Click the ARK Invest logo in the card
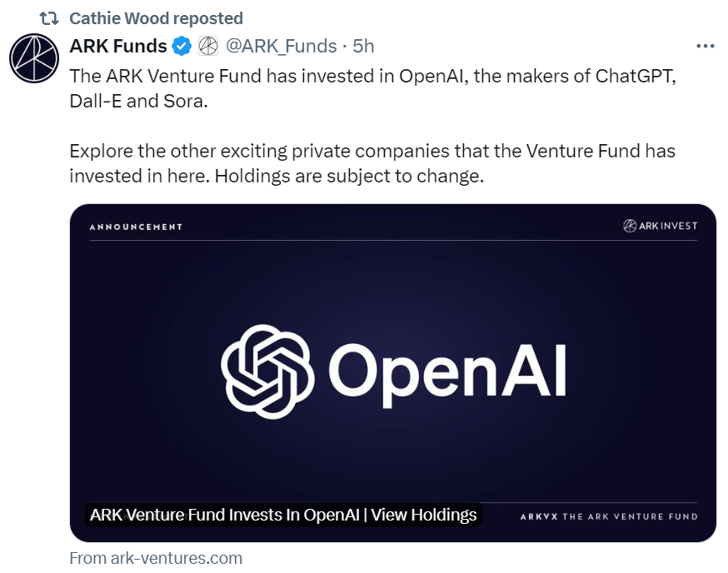The width and height of the screenshot is (728, 573). 660,226
